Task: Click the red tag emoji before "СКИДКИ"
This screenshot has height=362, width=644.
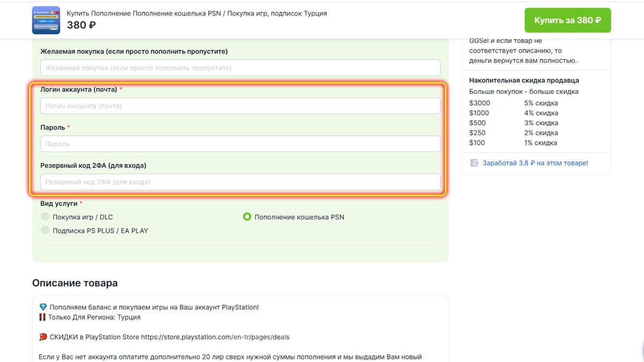Action: point(43,337)
